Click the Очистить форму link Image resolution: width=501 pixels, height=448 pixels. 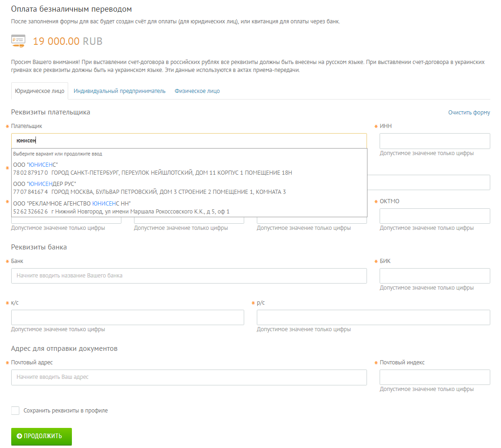tap(469, 113)
